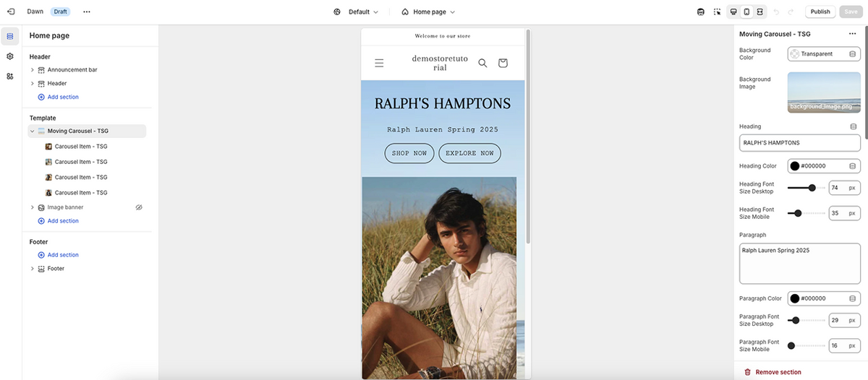Adjust Paragraph Font Size Desktop slider
The height and width of the screenshot is (380, 868).
(x=806, y=320)
